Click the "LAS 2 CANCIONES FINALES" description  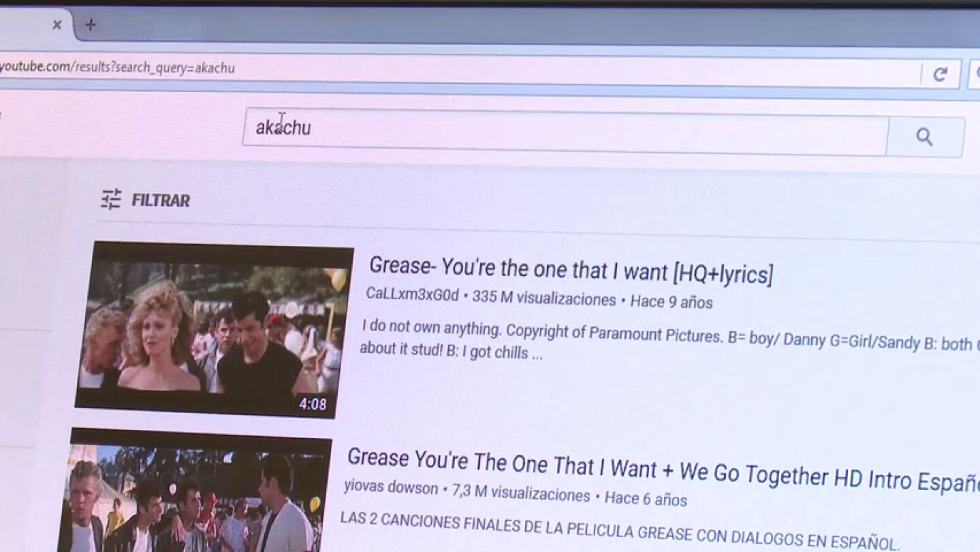pyautogui.click(x=618, y=530)
